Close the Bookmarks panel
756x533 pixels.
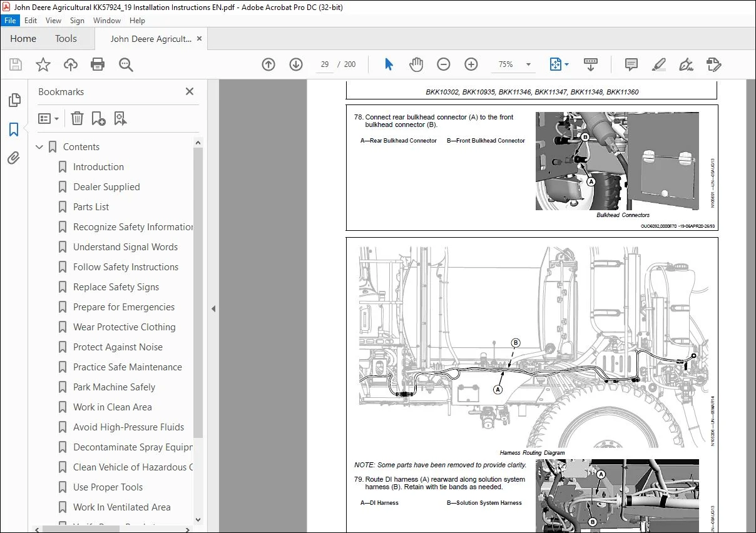click(x=190, y=91)
